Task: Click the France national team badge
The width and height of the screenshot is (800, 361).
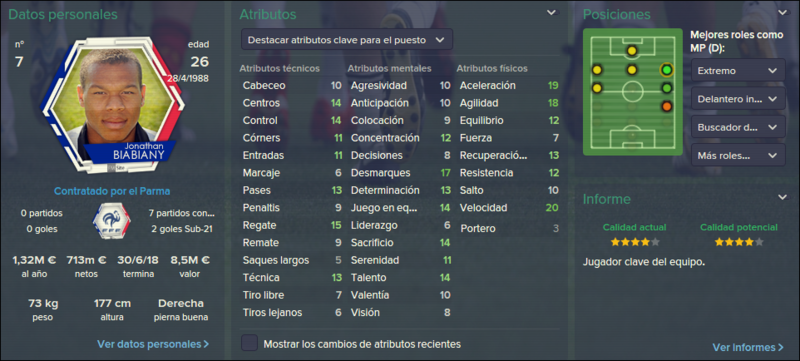Action: [x=112, y=221]
